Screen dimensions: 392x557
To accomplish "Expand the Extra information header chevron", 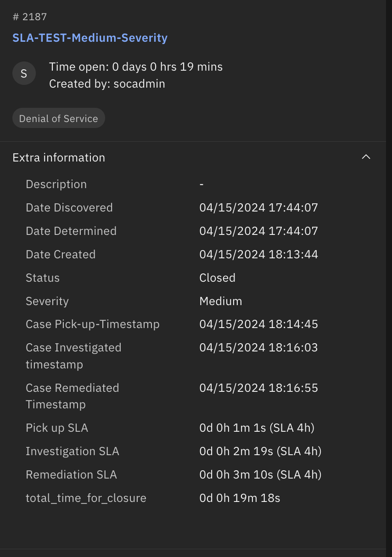I will 366,156.
